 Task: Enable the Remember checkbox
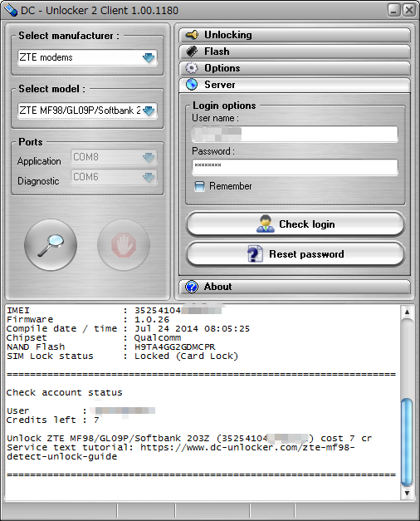[x=199, y=186]
